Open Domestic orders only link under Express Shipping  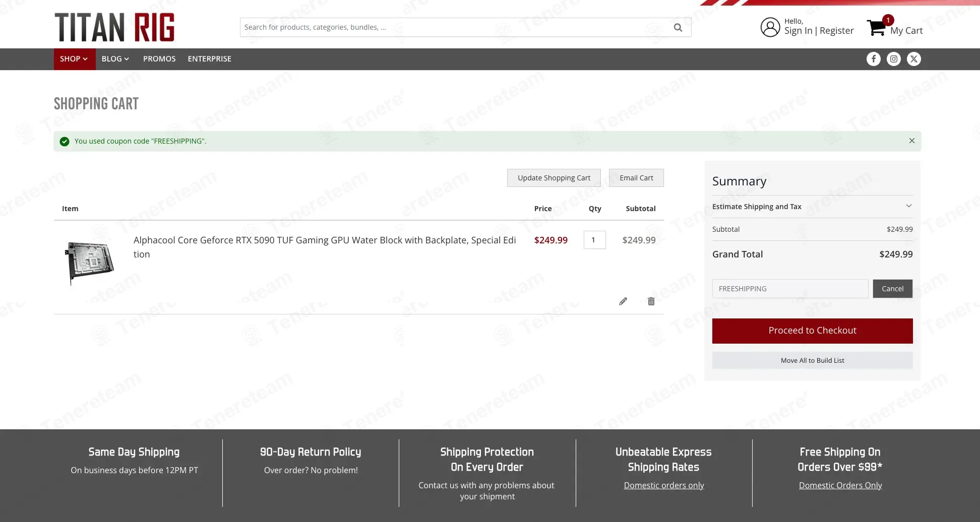[x=664, y=485]
